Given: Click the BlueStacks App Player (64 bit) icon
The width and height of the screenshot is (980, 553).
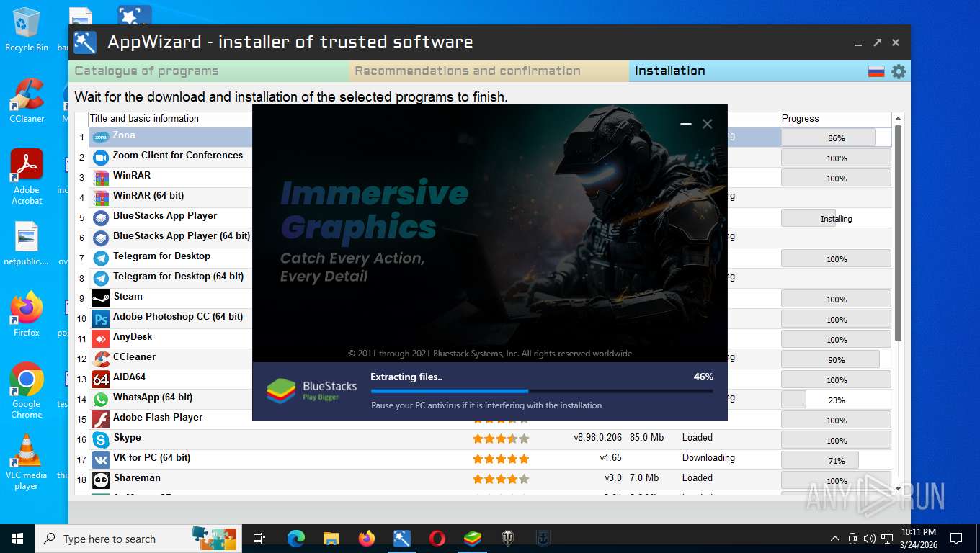Looking at the screenshot, I should pyautogui.click(x=101, y=238).
